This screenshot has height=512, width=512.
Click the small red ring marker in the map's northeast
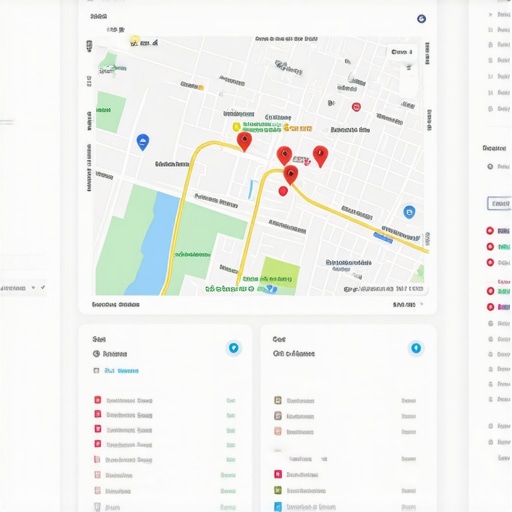356,107
